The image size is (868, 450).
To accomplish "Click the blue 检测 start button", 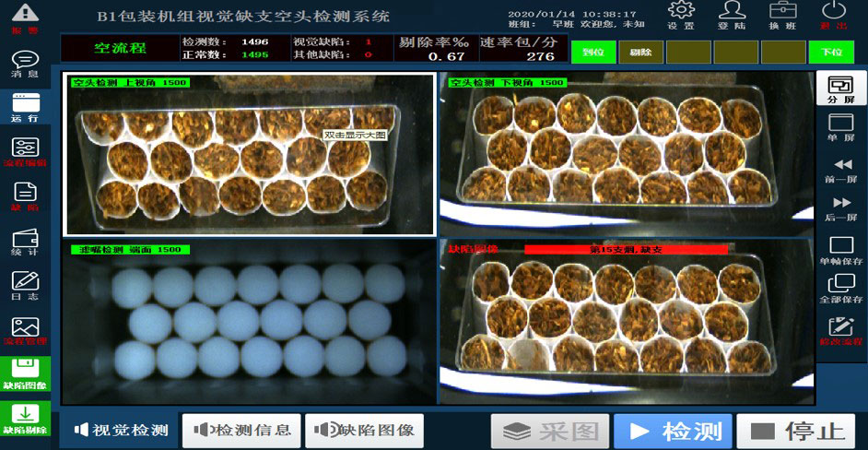I will (673, 431).
